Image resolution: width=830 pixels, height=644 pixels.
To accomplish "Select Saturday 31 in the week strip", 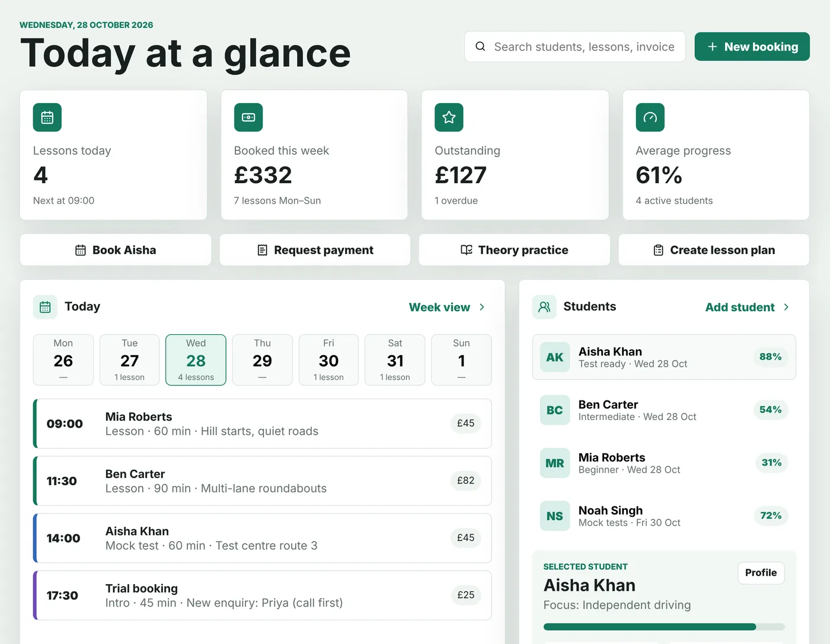I will coord(395,360).
